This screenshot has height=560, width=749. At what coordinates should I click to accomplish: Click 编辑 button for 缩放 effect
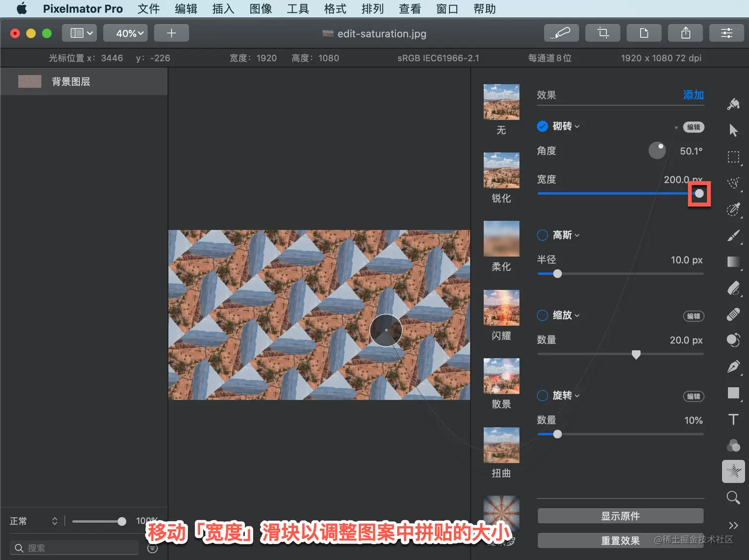(x=694, y=316)
